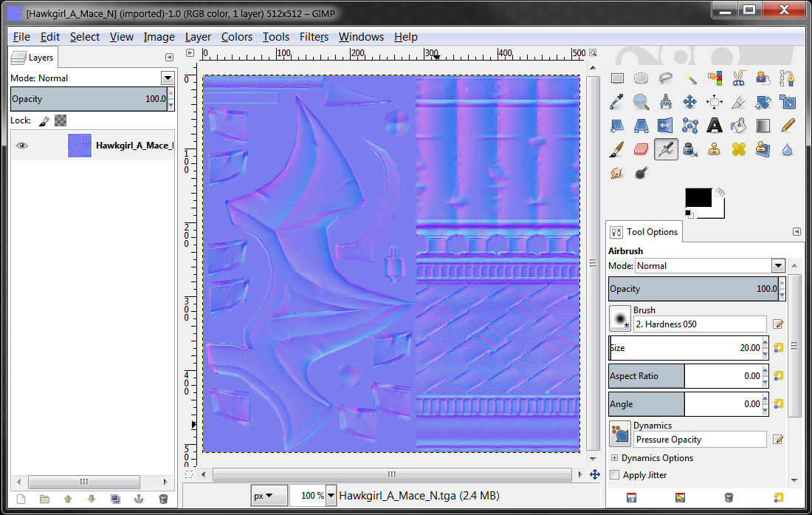Activate the Scissors Select tool
This screenshot has height=515, width=812.
739,78
